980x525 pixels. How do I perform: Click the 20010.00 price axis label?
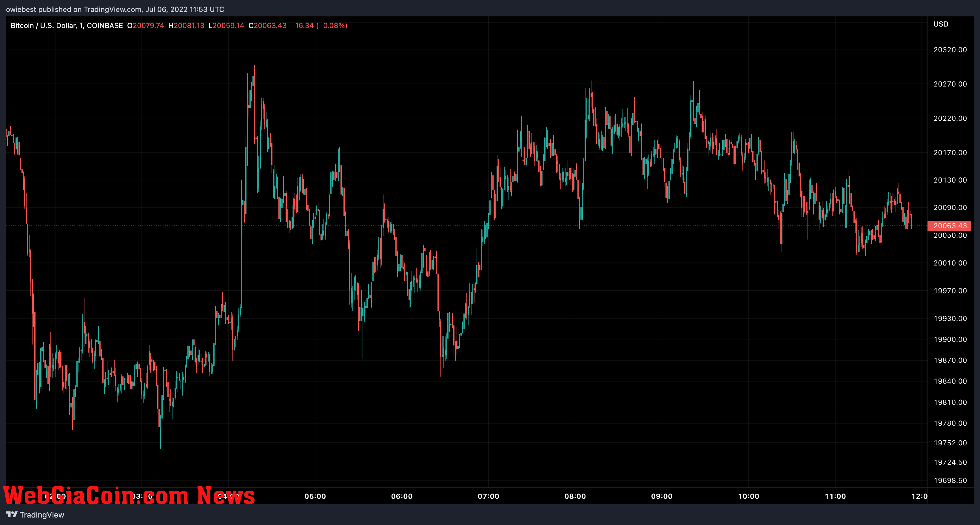coord(950,263)
